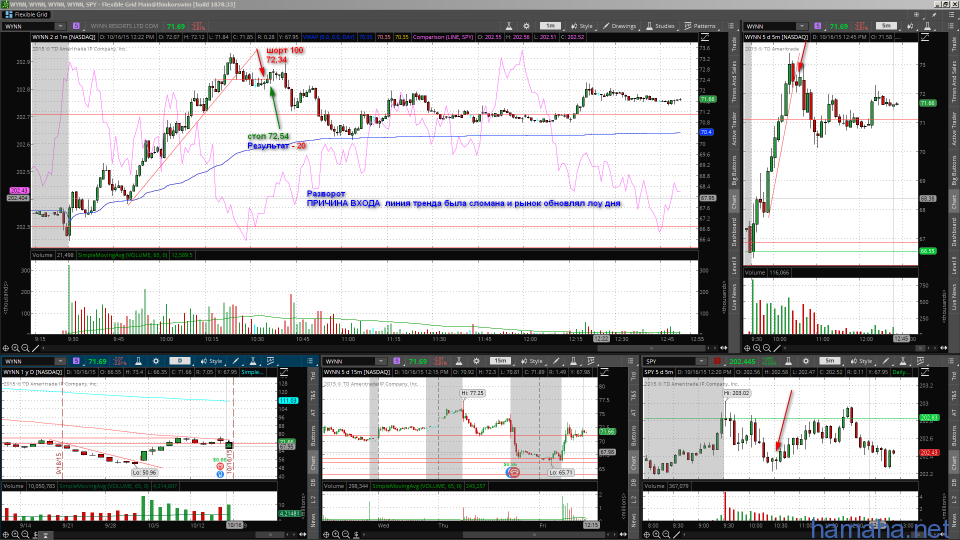This screenshot has width=960, height=540.
Task: Click the main chart's 1m timeframe button
Action: pos(549,24)
